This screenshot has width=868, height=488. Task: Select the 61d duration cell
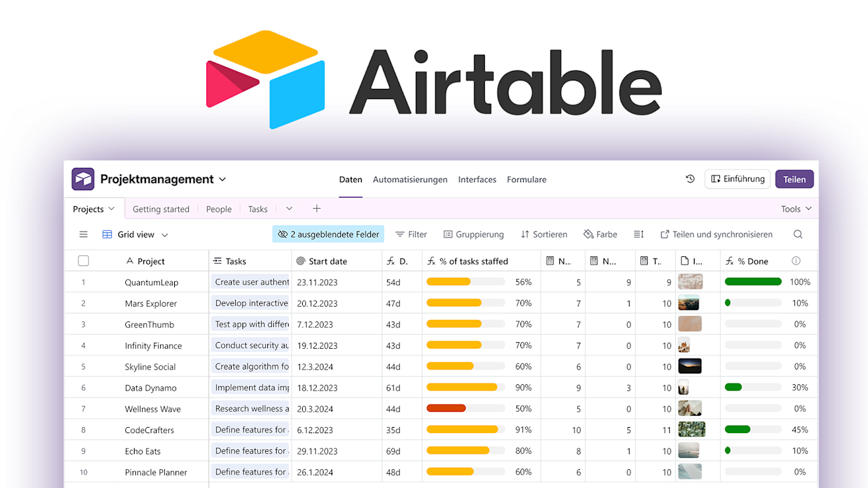[x=402, y=388]
